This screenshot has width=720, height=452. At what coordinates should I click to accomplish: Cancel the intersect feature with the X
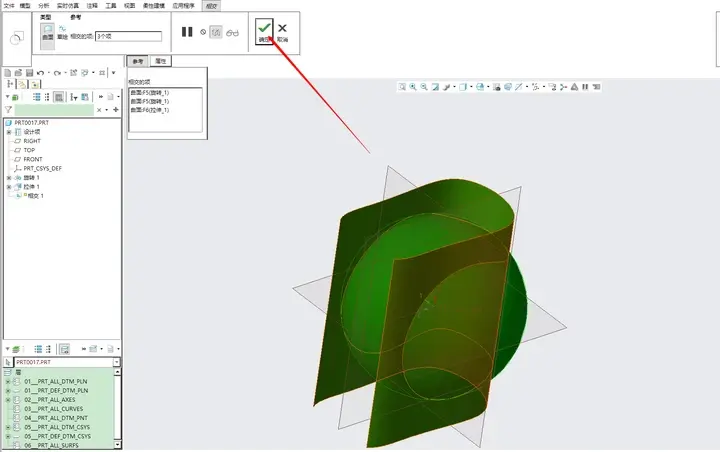pos(282,31)
